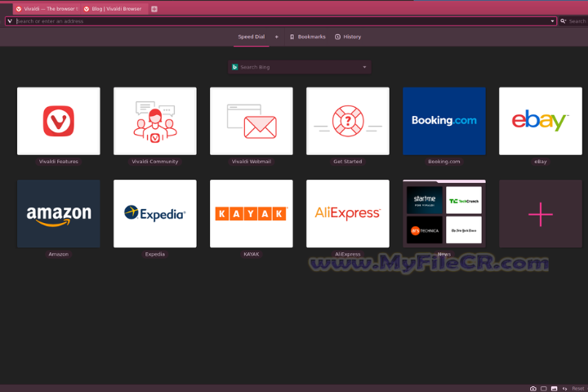The image size is (588, 392).
Task: Click the clock icon beside History
Action: pyautogui.click(x=337, y=37)
